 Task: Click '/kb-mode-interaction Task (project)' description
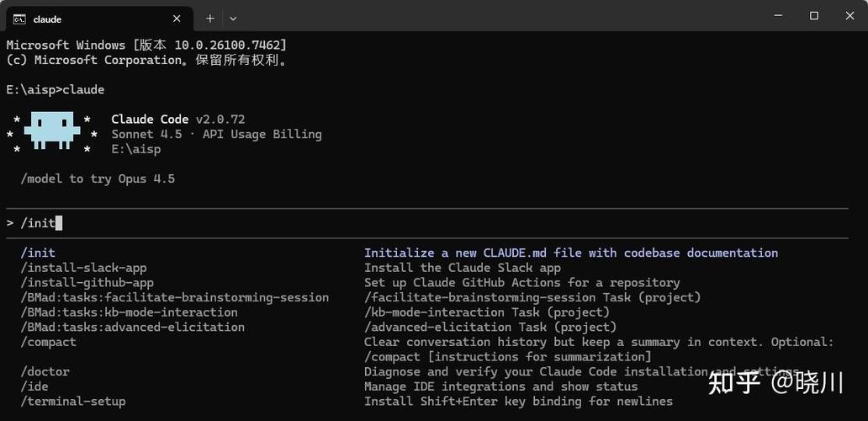pos(487,312)
